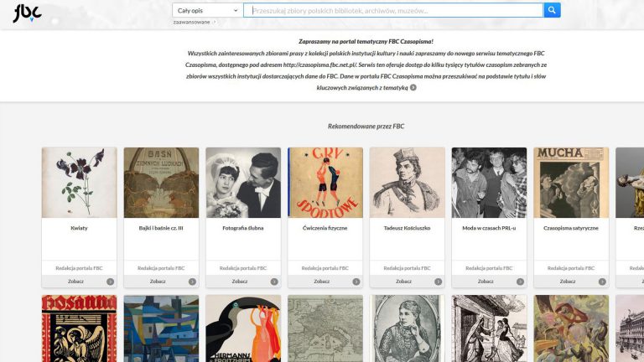The height and width of the screenshot is (362, 644).
Task: Focus the main search input field
Action: [393, 10]
